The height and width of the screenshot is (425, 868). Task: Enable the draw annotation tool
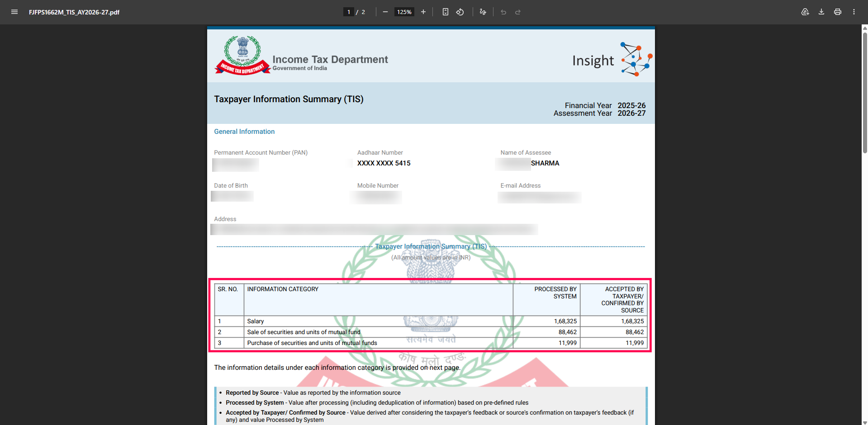click(483, 12)
